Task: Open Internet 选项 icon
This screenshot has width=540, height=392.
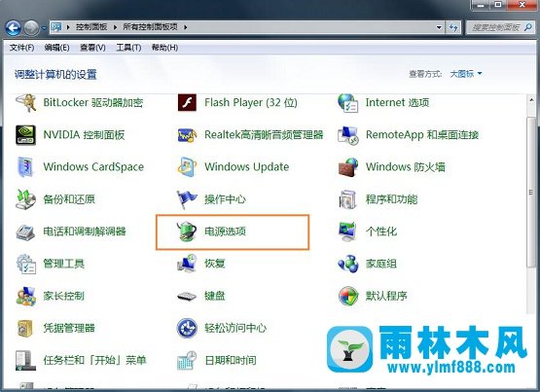Action: 347,102
